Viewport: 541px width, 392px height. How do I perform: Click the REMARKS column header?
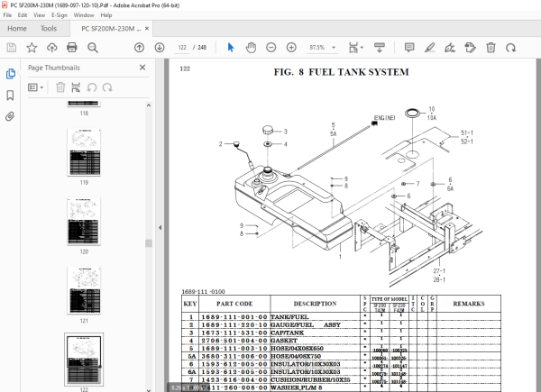click(469, 304)
